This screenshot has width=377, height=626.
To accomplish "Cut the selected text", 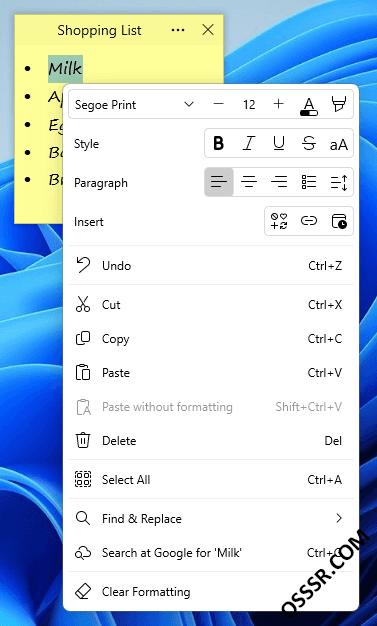I will coord(211,305).
